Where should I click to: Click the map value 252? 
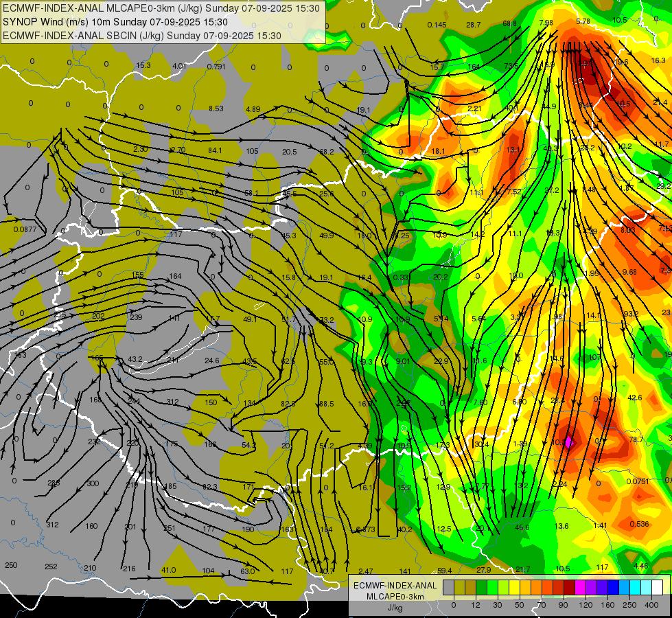tap(51, 566)
